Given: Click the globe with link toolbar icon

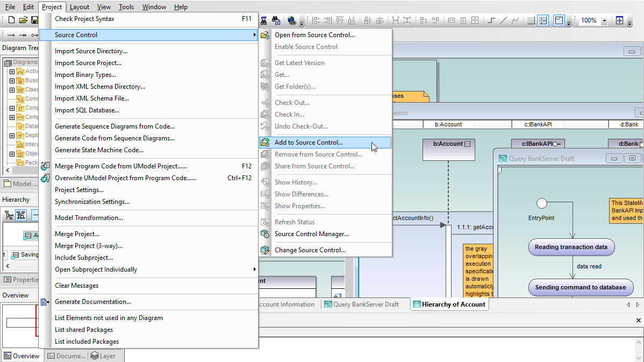Looking at the screenshot, I should click(x=291, y=20).
